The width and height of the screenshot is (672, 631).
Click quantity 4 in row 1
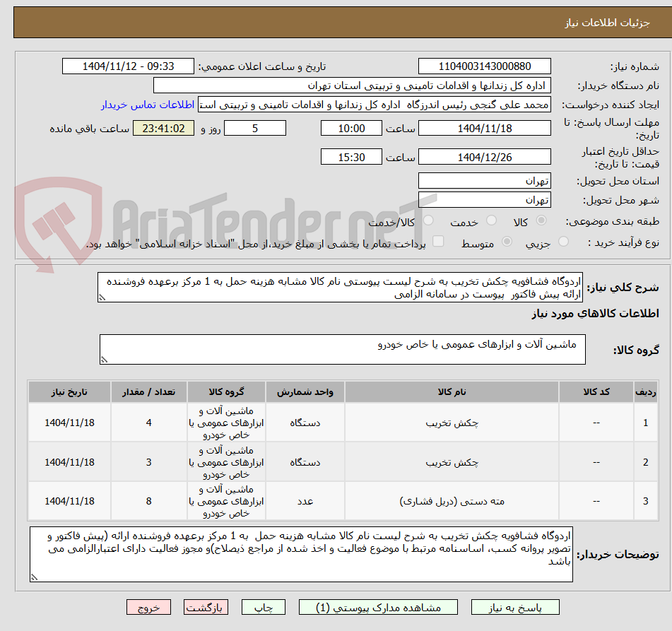[148, 423]
